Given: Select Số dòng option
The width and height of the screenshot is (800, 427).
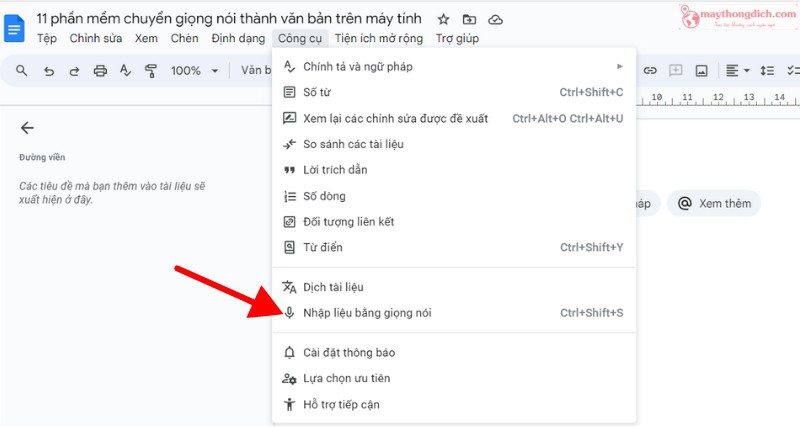Looking at the screenshot, I should 454,196.
